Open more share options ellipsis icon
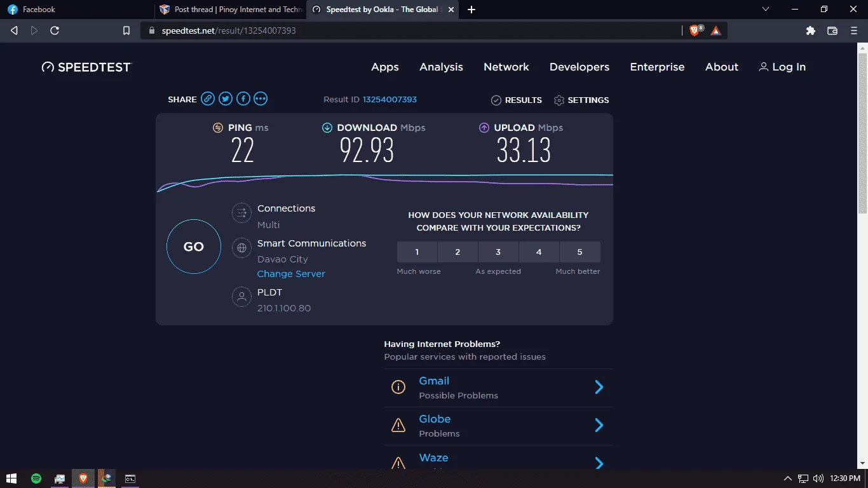Screen dimensions: 868x488 coord(261,98)
